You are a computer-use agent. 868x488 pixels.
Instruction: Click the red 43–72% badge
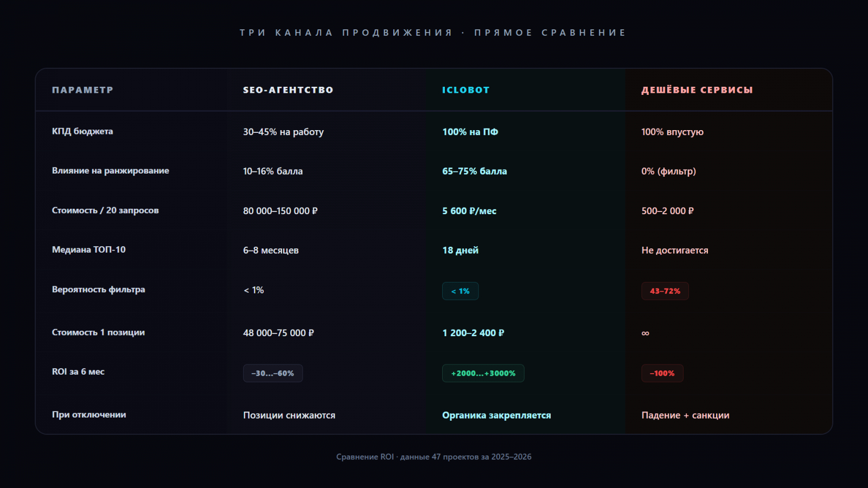665,291
